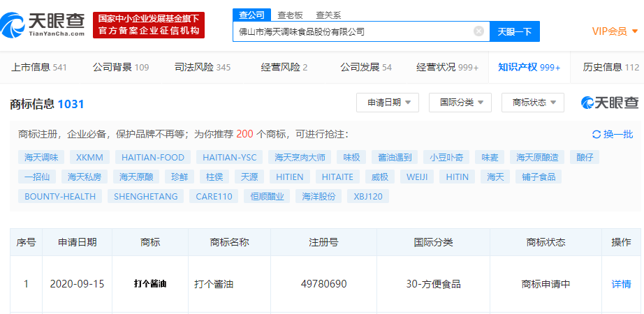Image resolution: width=644 pixels, height=314 pixels.
Task: Open 详情 link for 打个酱油 trademark
Action: coord(621,283)
